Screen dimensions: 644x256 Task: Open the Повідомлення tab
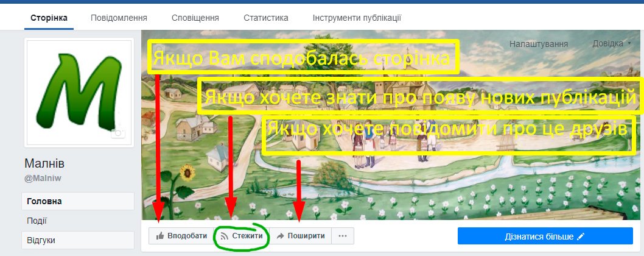[x=119, y=18]
